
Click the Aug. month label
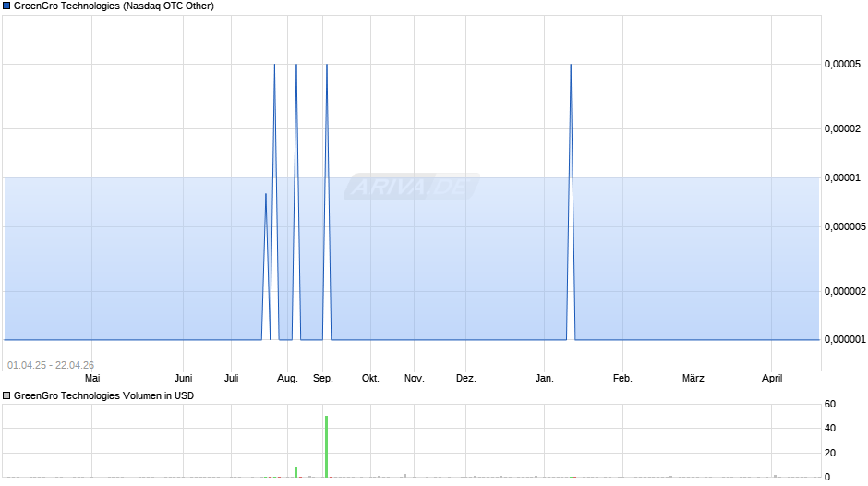(287, 379)
